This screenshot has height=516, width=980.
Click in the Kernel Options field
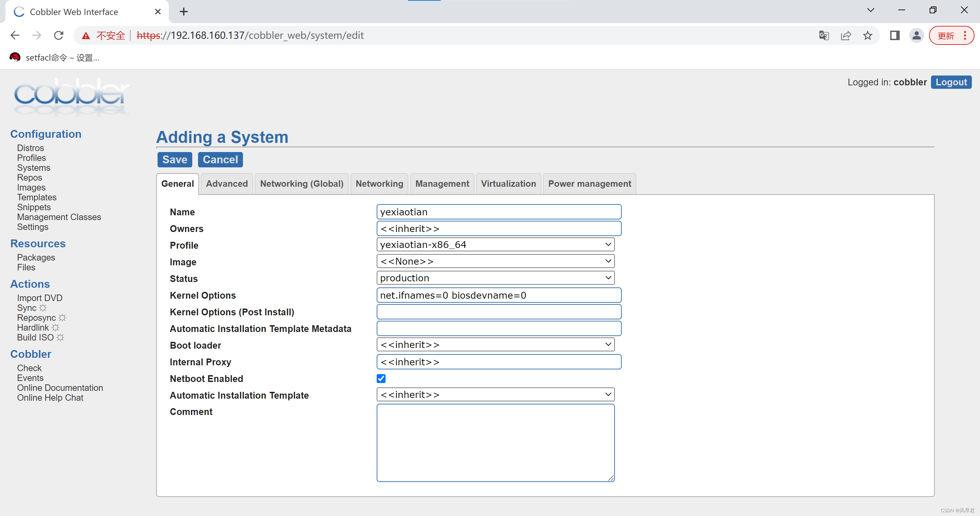(x=499, y=296)
